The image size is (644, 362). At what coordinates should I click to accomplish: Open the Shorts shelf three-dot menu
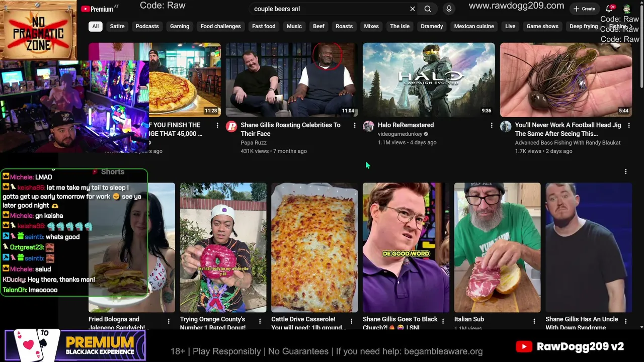pos(626,172)
